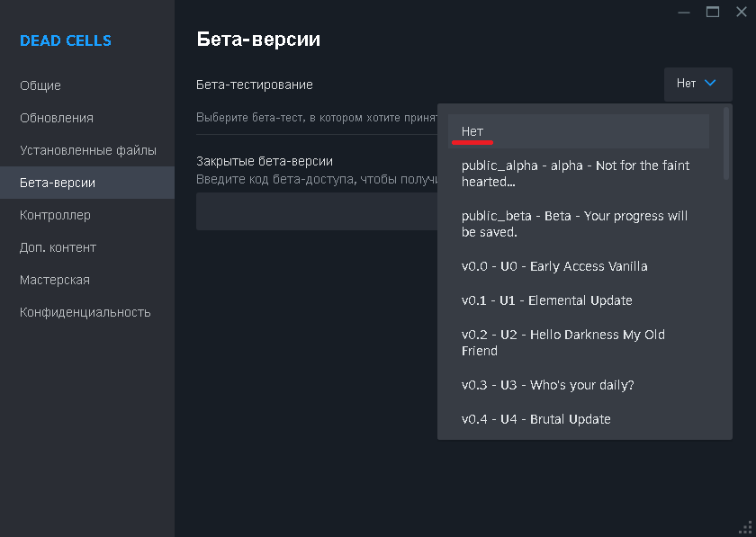Viewport: 756px width, 537px height.
Task: Click the dropdown list scrollbar thumb
Action: (726, 144)
